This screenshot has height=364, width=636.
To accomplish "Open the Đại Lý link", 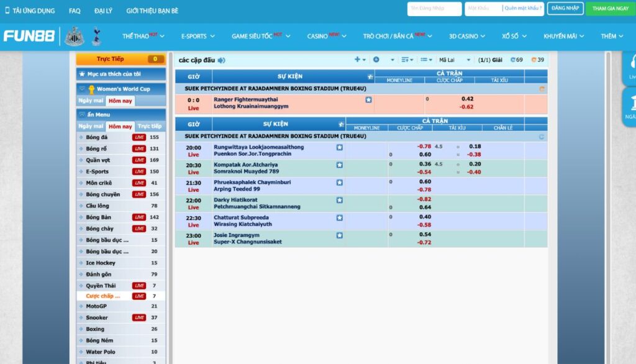I will pos(103,11).
